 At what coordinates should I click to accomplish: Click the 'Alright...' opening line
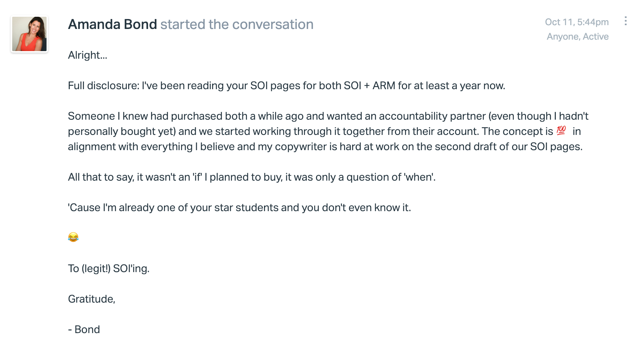pyautogui.click(x=87, y=55)
